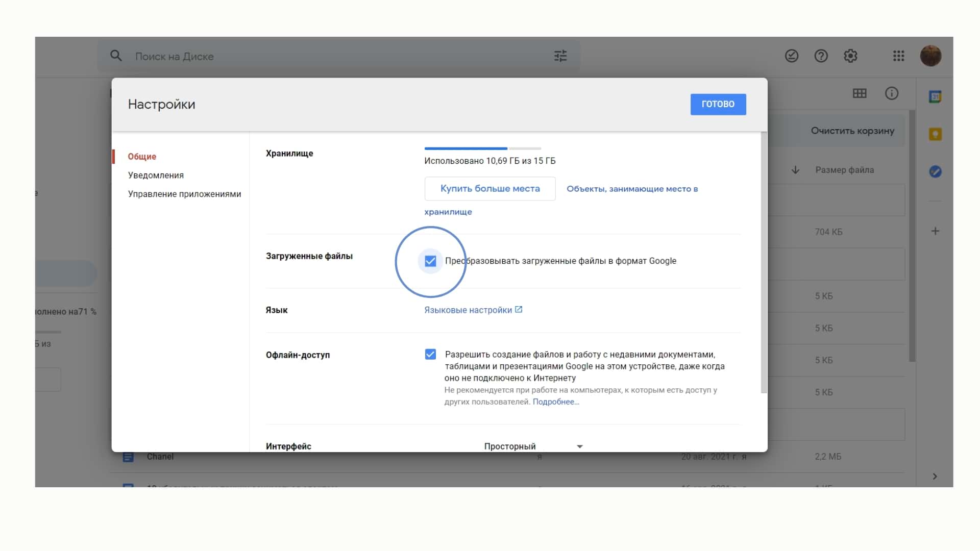The height and width of the screenshot is (551, 980).
Task: Open Google Calendar in the side panel
Action: point(935,97)
